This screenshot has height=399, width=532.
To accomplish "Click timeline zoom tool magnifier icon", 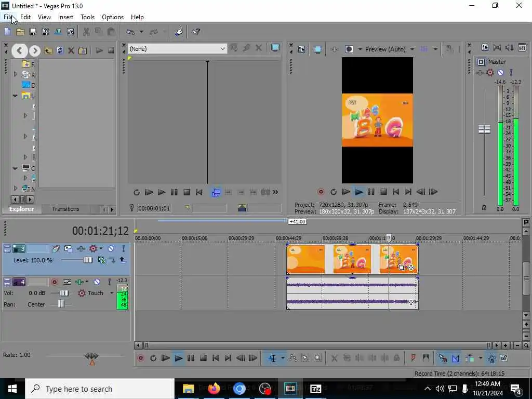I will click(526, 345).
